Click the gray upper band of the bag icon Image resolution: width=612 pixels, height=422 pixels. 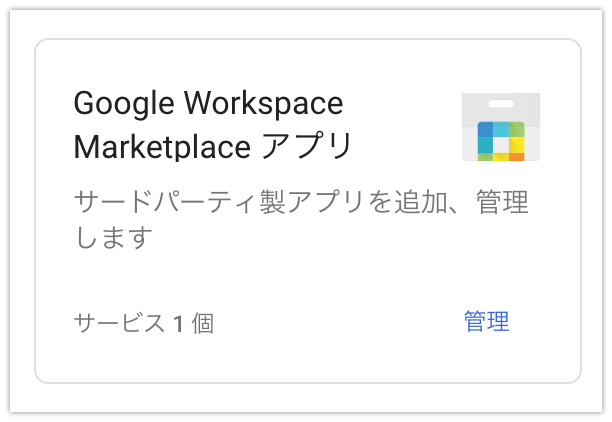pos(501,109)
